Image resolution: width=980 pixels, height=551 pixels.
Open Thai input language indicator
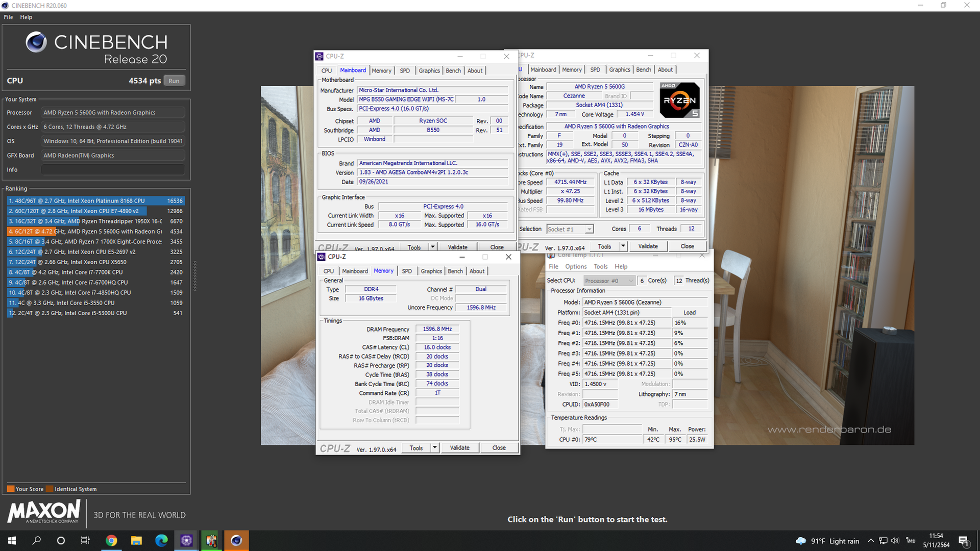(x=911, y=541)
